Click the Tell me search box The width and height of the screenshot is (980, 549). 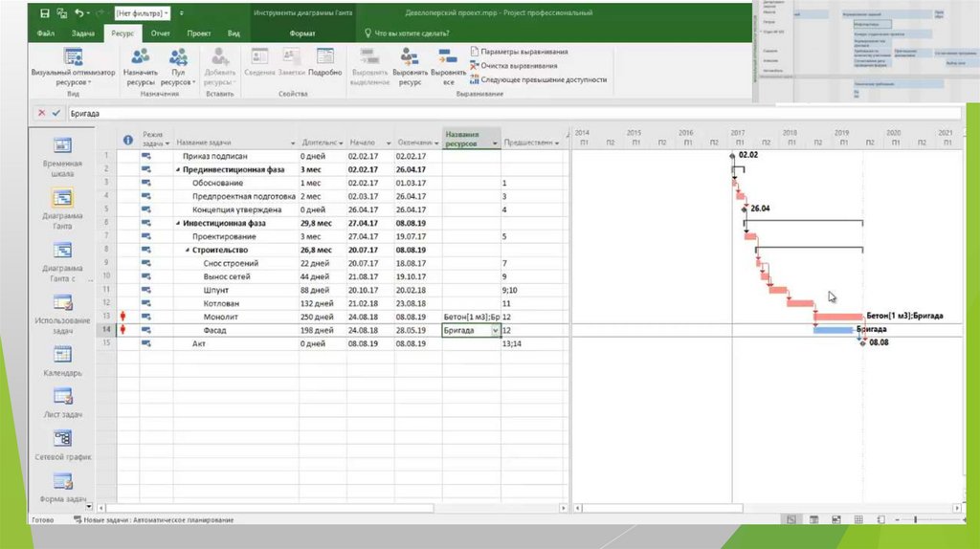pos(406,33)
